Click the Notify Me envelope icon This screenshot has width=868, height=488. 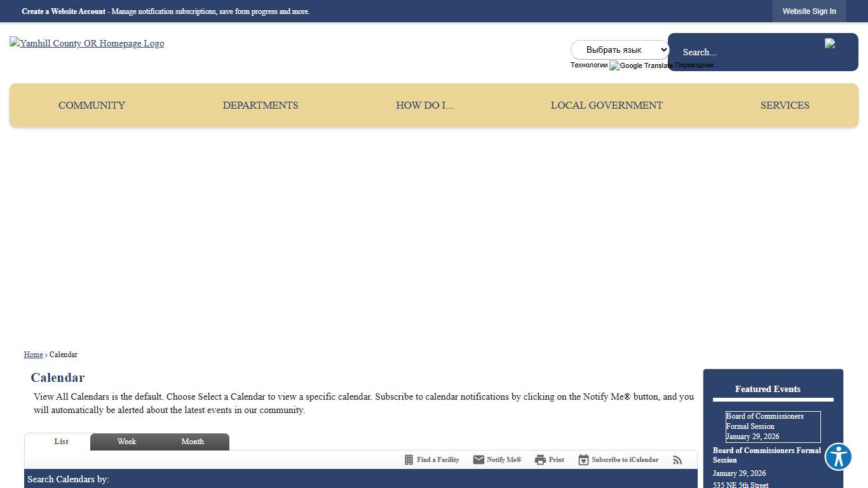[x=478, y=460]
